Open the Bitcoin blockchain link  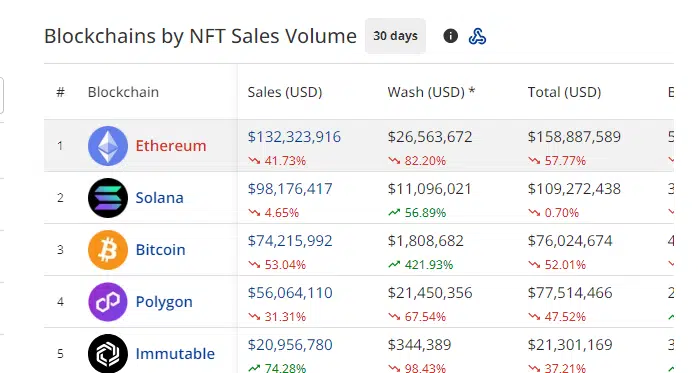160,250
